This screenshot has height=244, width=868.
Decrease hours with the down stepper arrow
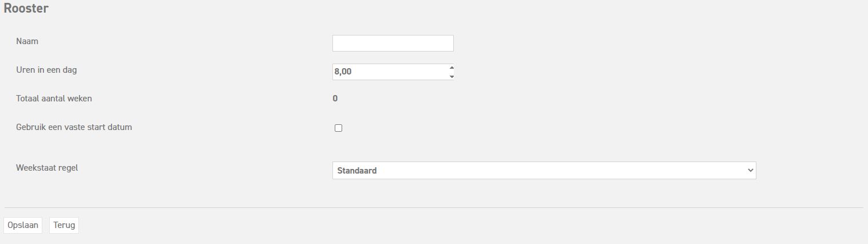(451, 76)
